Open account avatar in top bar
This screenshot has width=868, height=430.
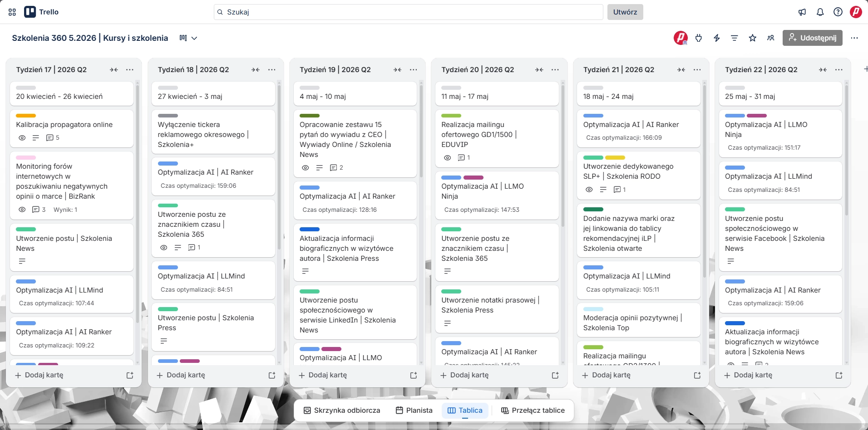click(856, 12)
